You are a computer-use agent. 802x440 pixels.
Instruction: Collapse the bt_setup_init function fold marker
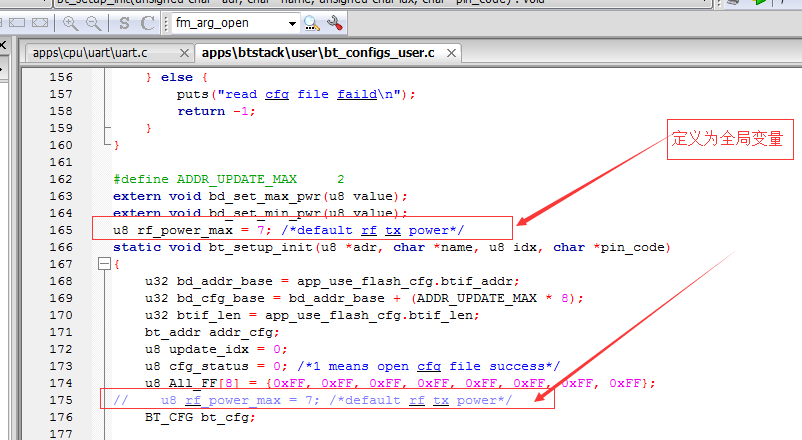104,264
